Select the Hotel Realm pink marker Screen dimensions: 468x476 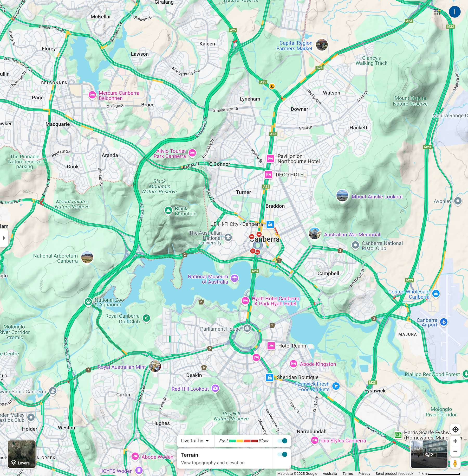pyautogui.click(x=271, y=346)
